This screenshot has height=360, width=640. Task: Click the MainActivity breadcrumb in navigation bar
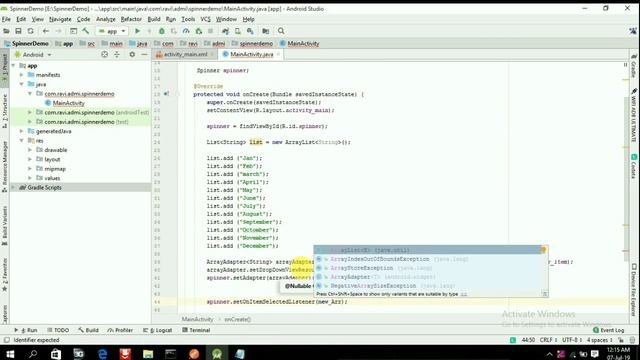pyautogui.click(x=300, y=44)
